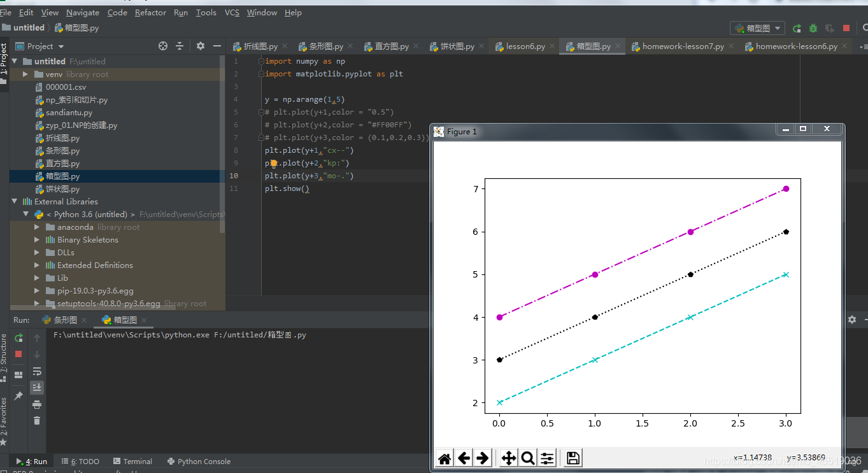Image resolution: width=868 pixels, height=473 pixels.
Task: Collapse the Python 3.6 (untitled) node
Action: tap(25, 215)
